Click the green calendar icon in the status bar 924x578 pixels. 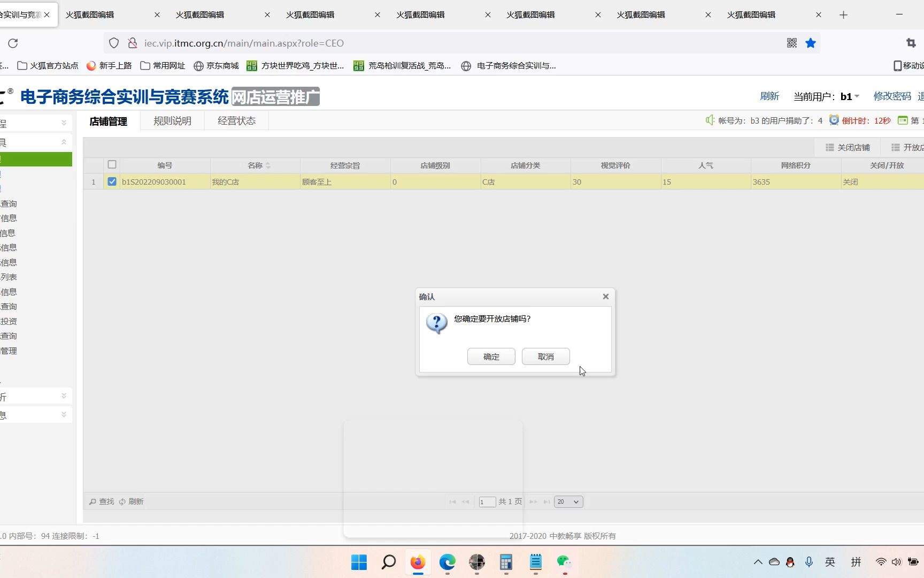point(902,120)
